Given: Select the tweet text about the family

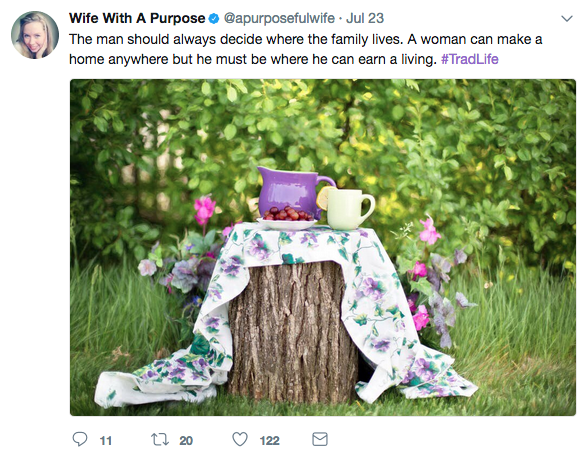Looking at the screenshot, I should click(305, 49).
